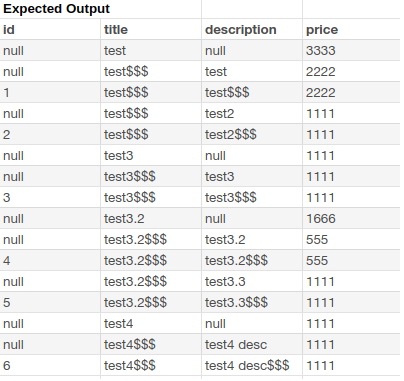Select the title cell 'test3.2'
The height and width of the screenshot is (381, 404).
coord(151,219)
